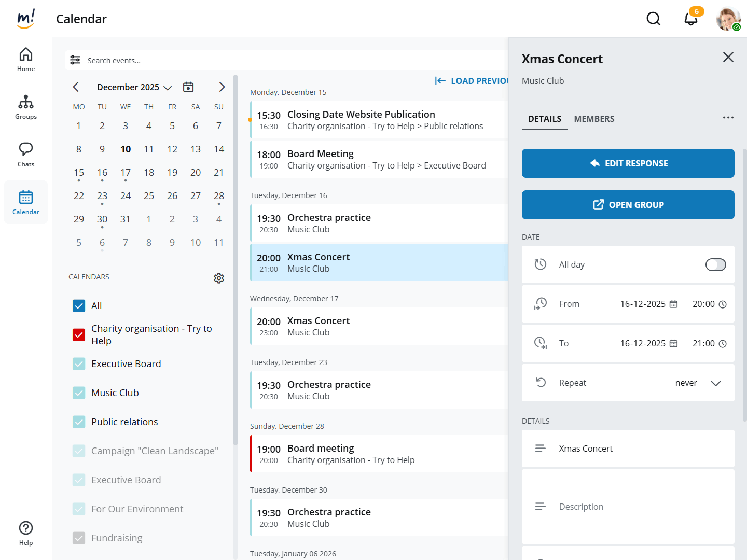747x560 pixels.
Task: Click the search magnifier icon
Action: [653, 19]
